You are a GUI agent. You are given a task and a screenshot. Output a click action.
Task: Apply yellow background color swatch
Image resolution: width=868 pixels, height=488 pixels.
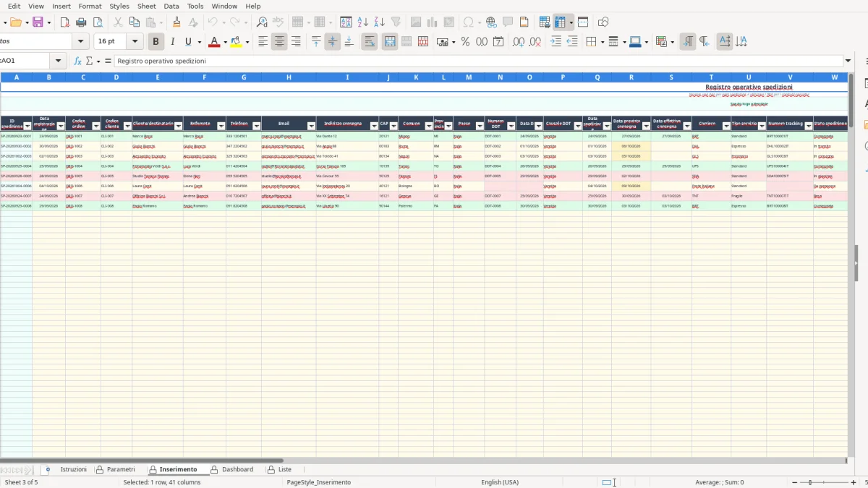click(x=236, y=42)
